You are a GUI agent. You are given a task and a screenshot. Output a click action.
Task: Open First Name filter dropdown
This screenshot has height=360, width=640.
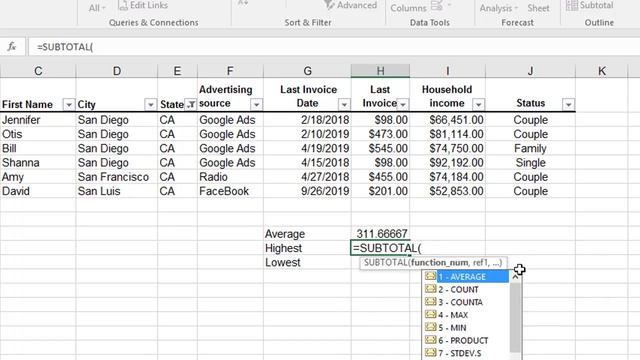coord(69,105)
